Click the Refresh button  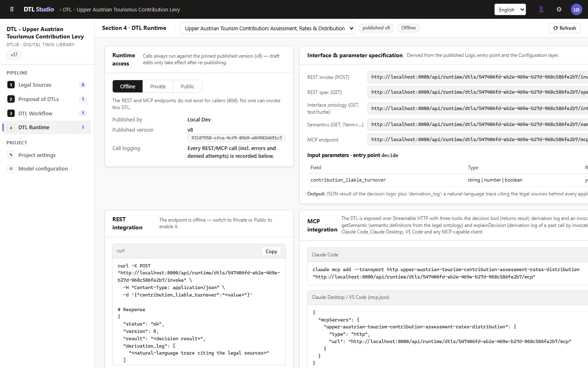(565, 28)
